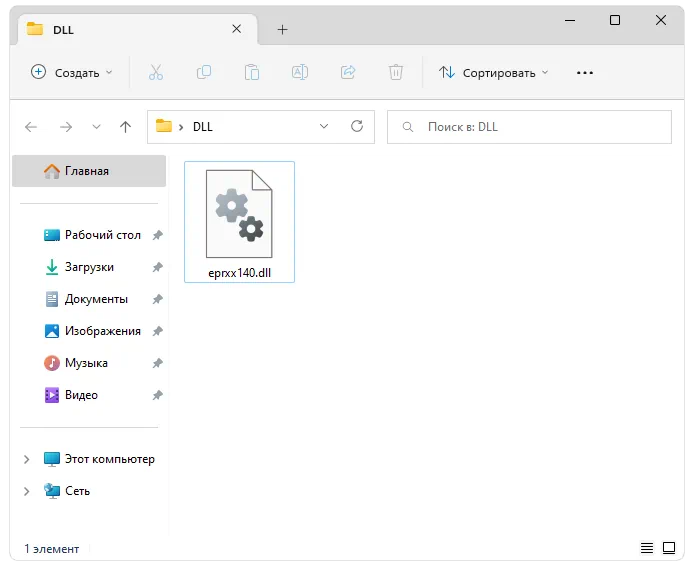Click the Paste clipboard icon
Viewport: 689px width, 566px height.
pos(252,72)
